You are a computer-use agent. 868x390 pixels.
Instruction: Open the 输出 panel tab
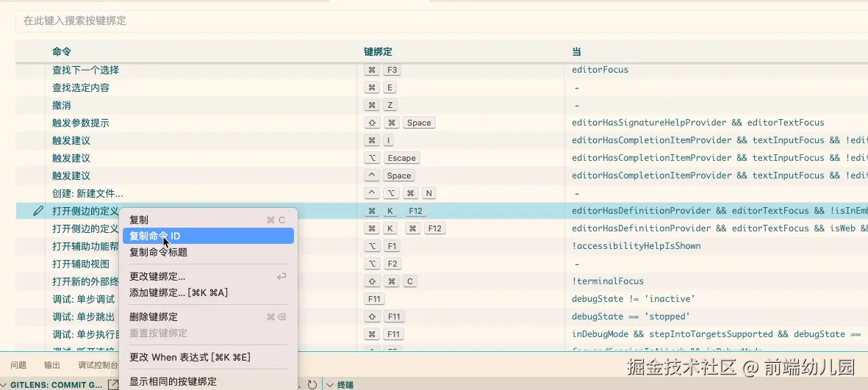point(52,365)
